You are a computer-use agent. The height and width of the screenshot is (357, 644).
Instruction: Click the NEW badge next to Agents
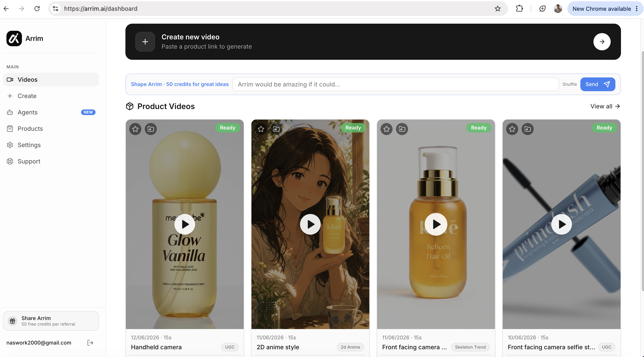point(88,112)
